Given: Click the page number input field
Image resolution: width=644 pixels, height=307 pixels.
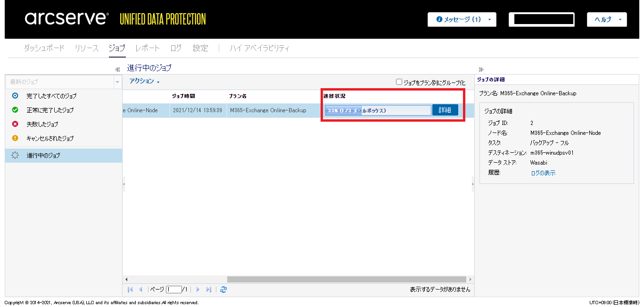Looking at the screenshot, I should pyautogui.click(x=173, y=290).
